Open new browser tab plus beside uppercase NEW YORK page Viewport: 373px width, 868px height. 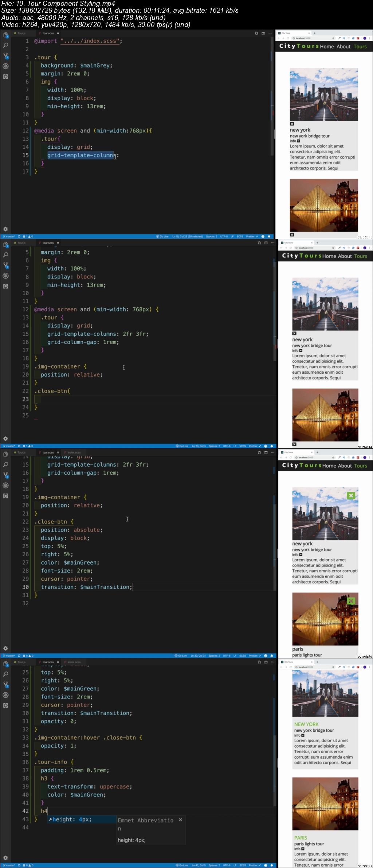(x=317, y=662)
